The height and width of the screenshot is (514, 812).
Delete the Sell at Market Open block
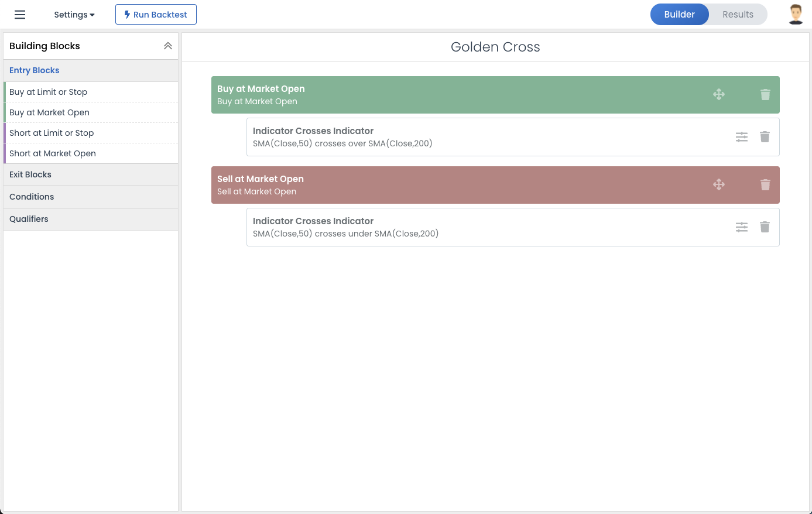click(x=765, y=184)
